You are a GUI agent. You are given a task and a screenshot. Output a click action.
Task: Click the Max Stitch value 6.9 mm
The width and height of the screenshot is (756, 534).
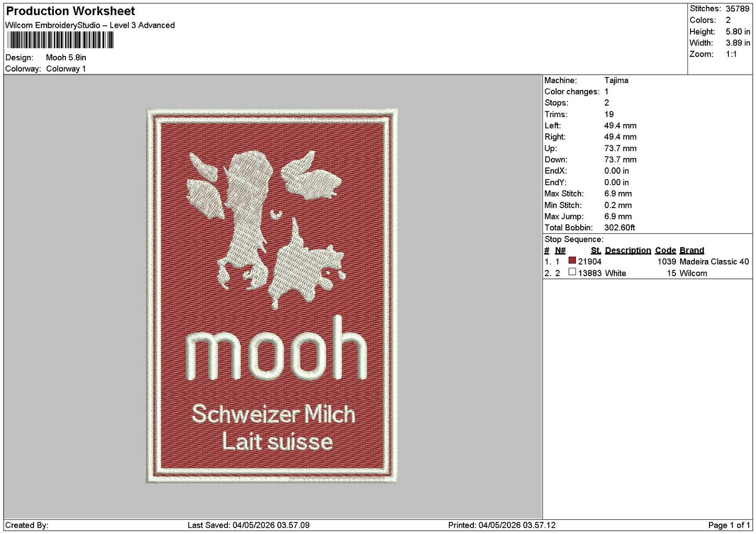click(618, 194)
